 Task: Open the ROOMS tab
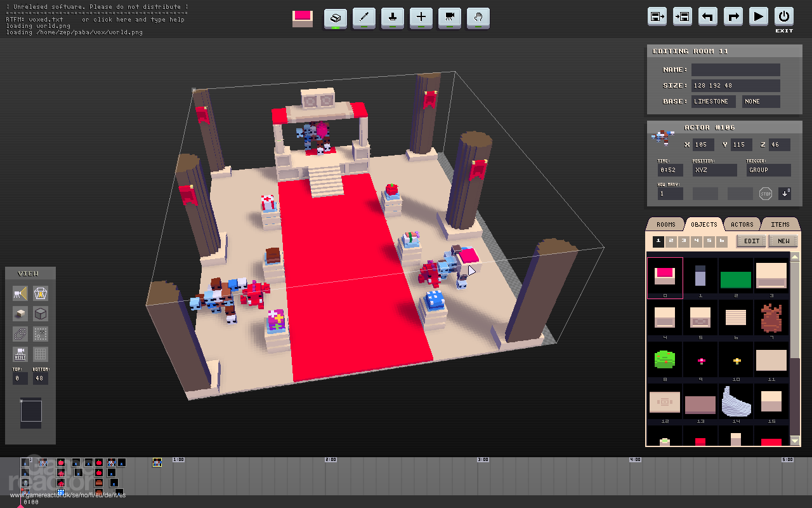(x=665, y=224)
